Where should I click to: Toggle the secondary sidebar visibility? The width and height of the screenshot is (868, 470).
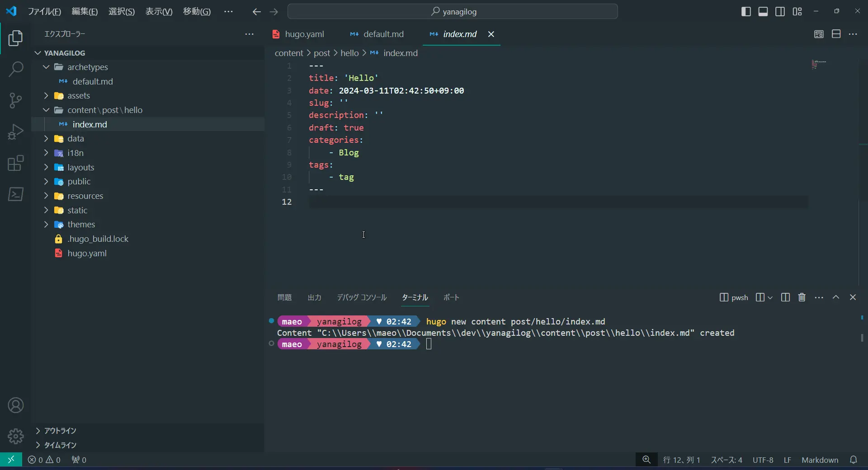[780, 12]
